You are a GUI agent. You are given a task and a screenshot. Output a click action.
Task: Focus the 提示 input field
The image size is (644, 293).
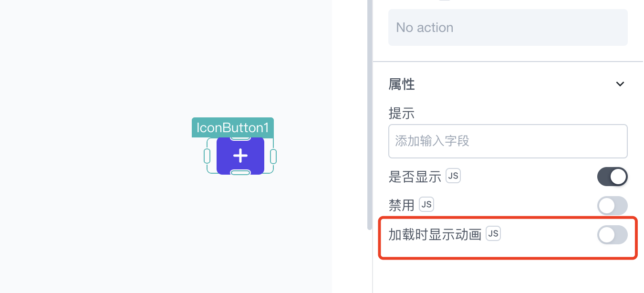click(x=508, y=141)
